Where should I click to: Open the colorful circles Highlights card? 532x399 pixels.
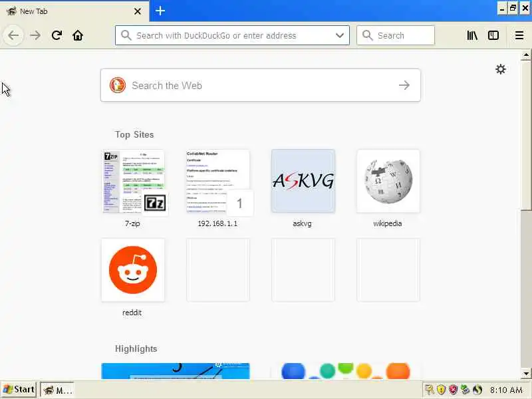pyautogui.click(x=346, y=371)
